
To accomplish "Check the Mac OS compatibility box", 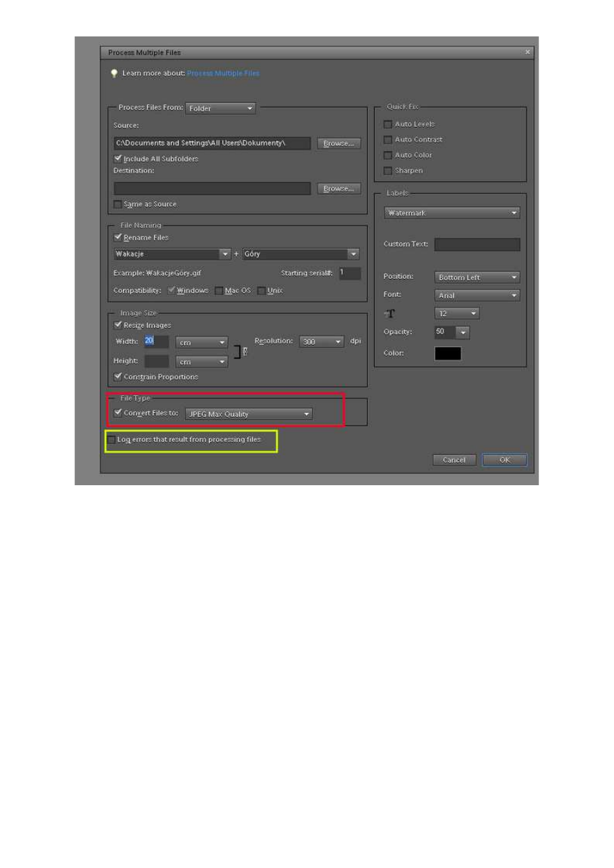I will 219,291.
